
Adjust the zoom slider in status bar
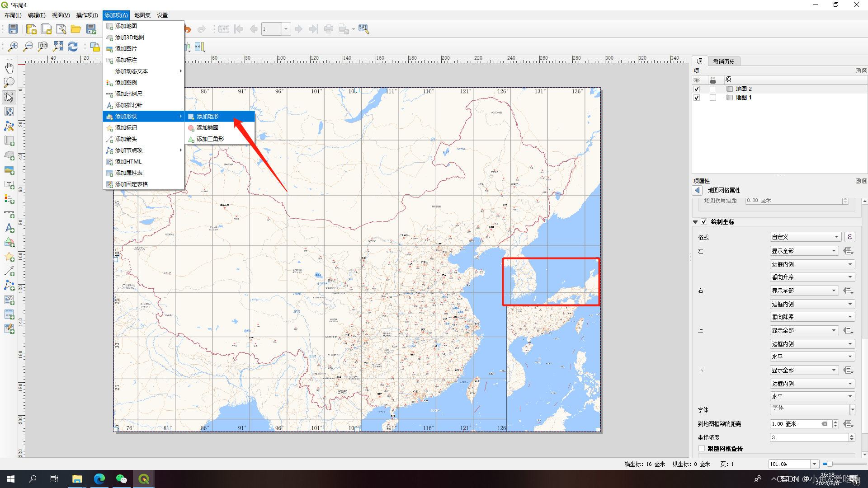(829, 464)
